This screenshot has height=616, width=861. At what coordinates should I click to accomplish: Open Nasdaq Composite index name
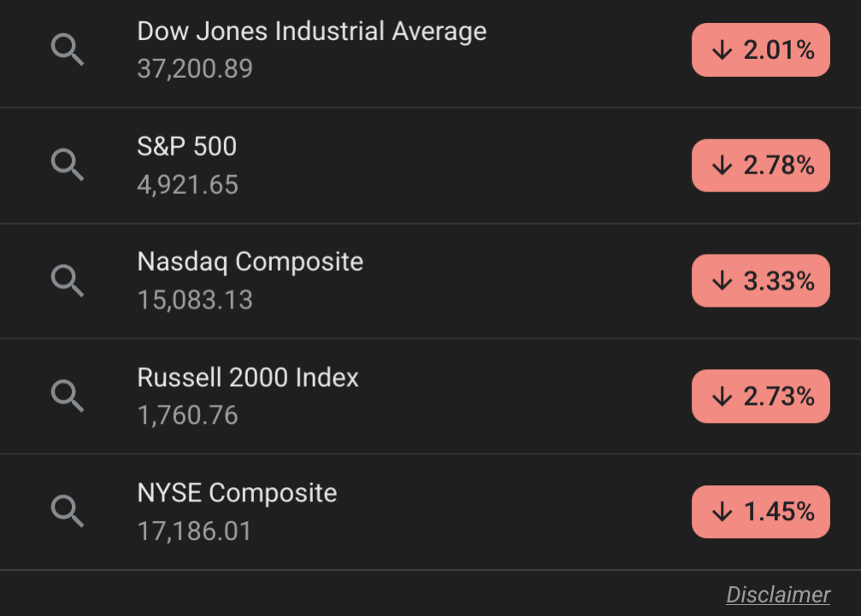pyautogui.click(x=251, y=262)
